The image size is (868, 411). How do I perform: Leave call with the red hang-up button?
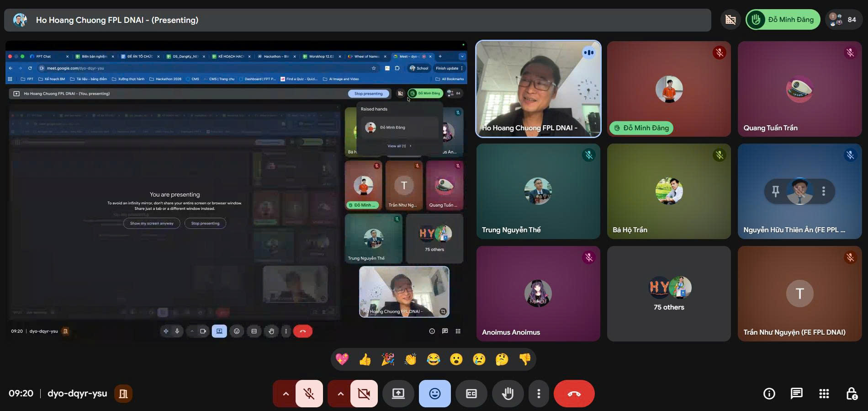(x=574, y=394)
